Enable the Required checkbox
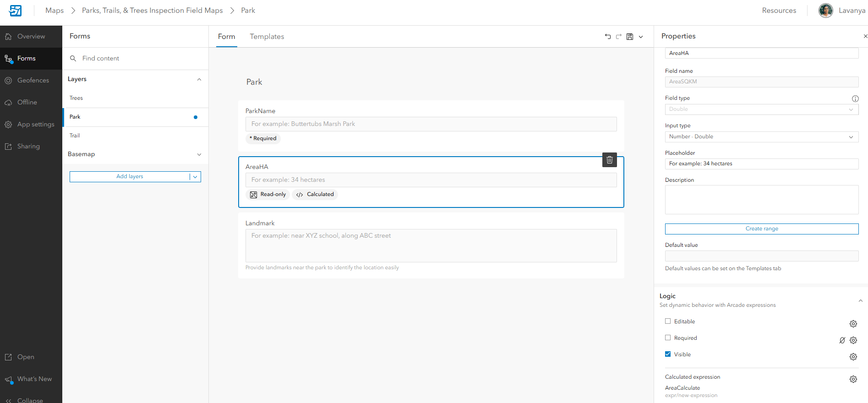The height and width of the screenshot is (403, 868). (668, 338)
